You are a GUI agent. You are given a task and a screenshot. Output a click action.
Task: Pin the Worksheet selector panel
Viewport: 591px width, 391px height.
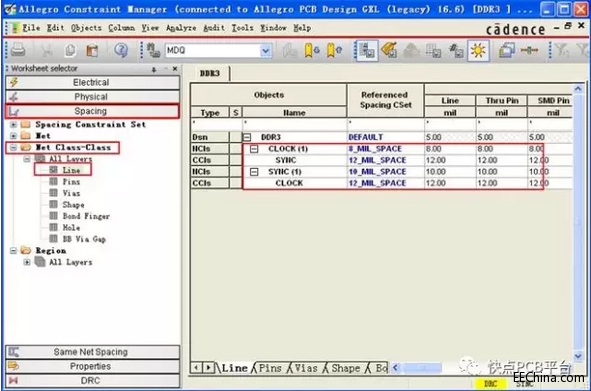154,69
